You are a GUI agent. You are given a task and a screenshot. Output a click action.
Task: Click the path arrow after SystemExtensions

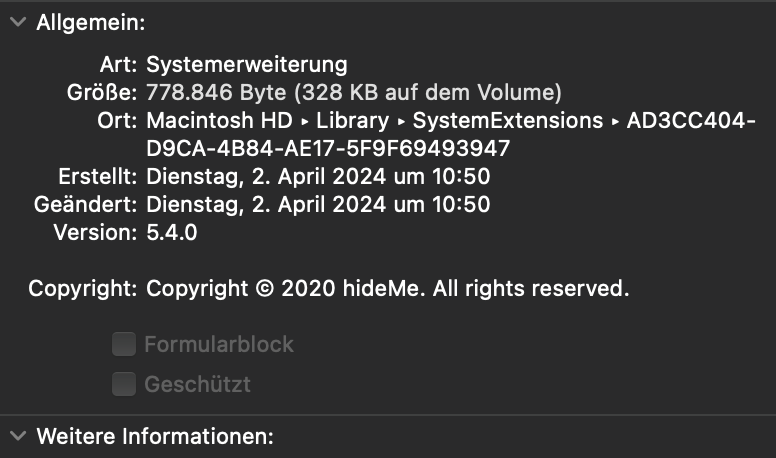615,122
